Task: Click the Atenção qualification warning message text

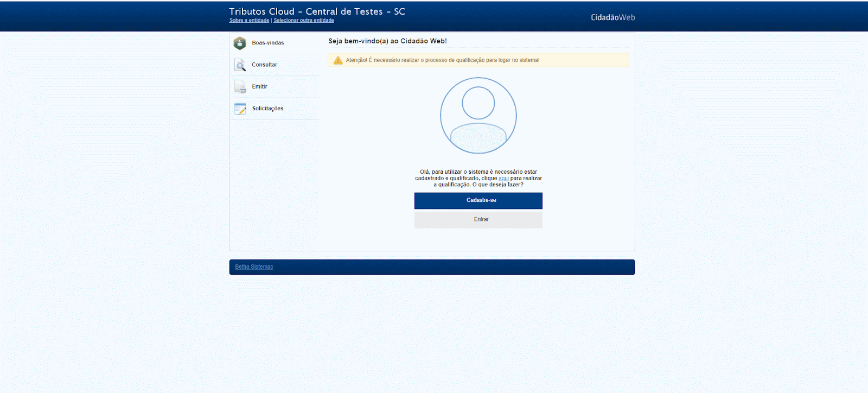Action: pyautogui.click(x=443, y=60)
